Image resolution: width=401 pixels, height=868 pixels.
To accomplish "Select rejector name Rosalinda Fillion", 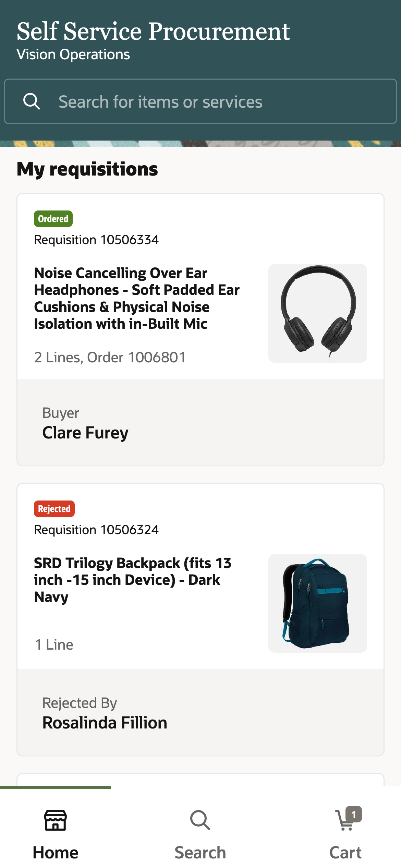I will 105,723.
